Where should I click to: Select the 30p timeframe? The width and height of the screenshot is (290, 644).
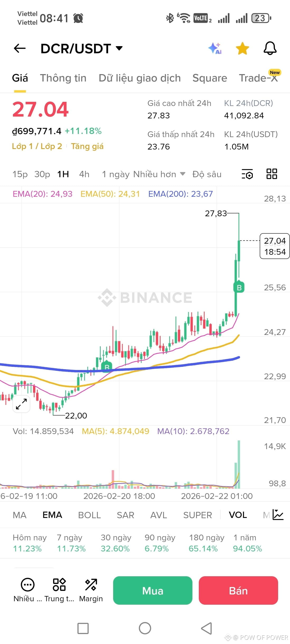(x=42, y=174)
